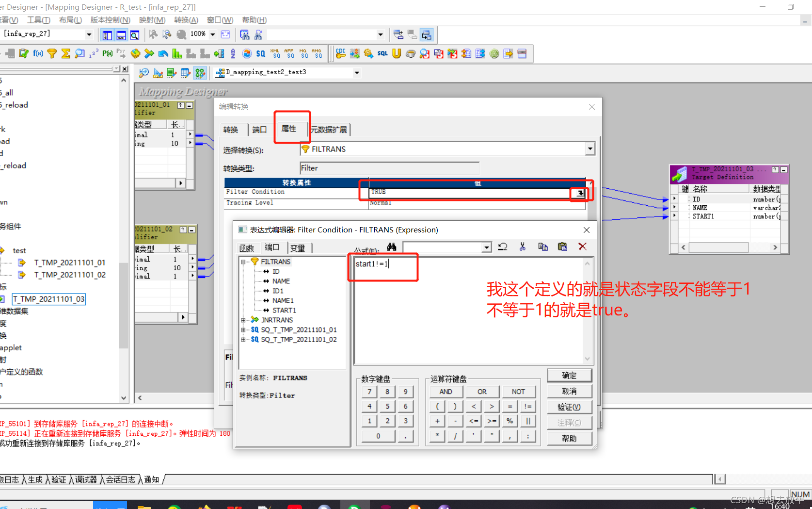Click the SQL transformation toolbar icon
Viewport: 812px width, 509px height.
[382, 53]
